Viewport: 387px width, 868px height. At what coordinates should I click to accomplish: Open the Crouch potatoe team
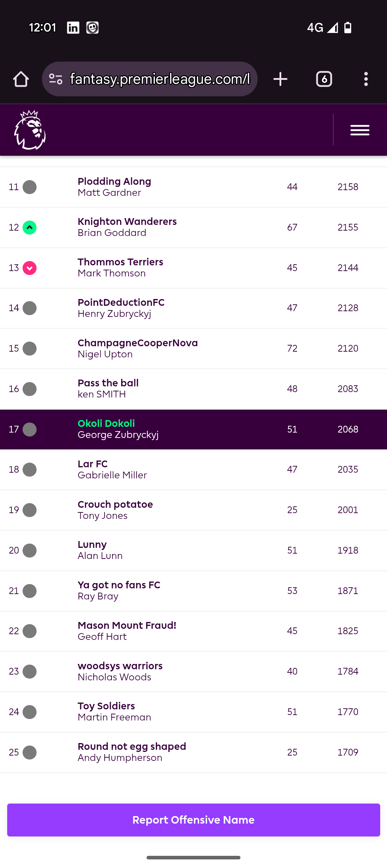115,505
